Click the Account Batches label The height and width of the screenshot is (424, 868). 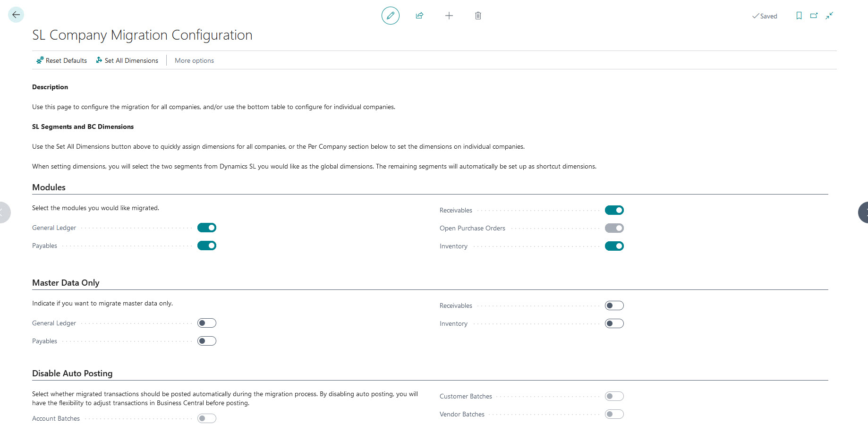tap(56, 418)
